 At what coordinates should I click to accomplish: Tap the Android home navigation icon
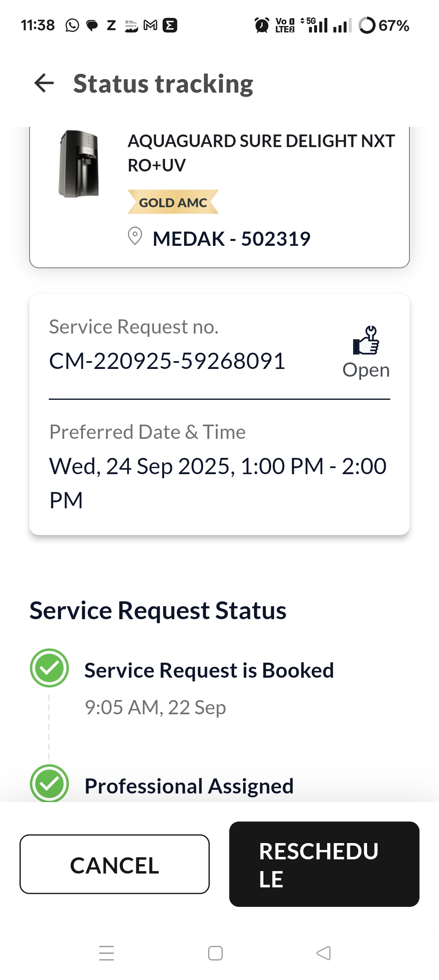[215, 953]
